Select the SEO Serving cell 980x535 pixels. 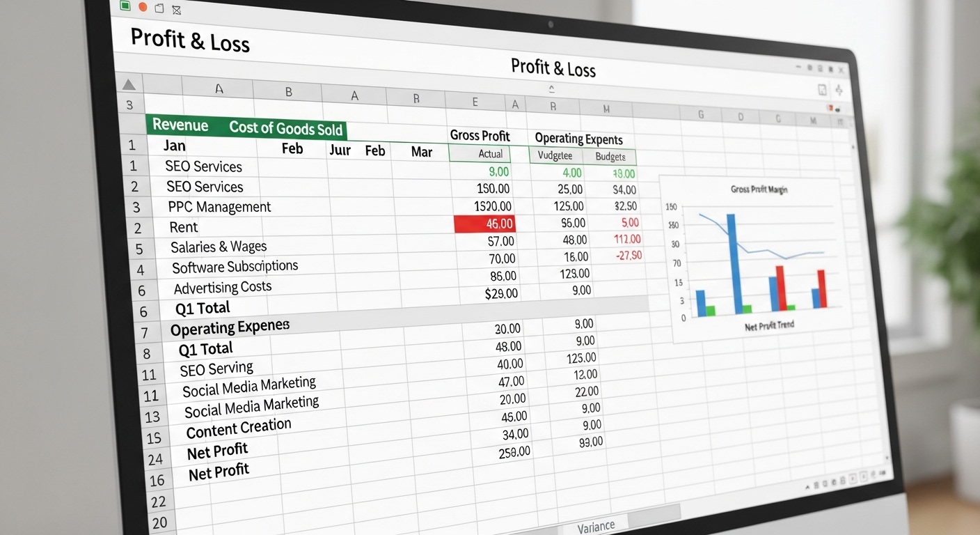point(216,369)
